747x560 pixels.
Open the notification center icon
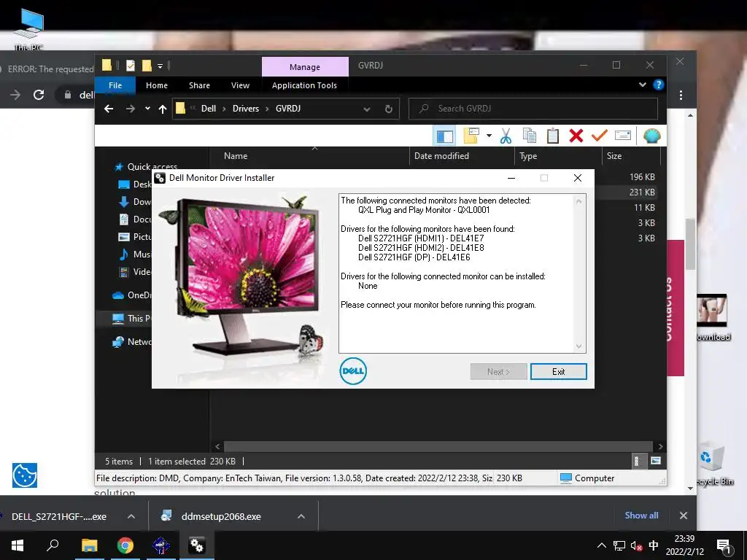(x=724, y=545)
